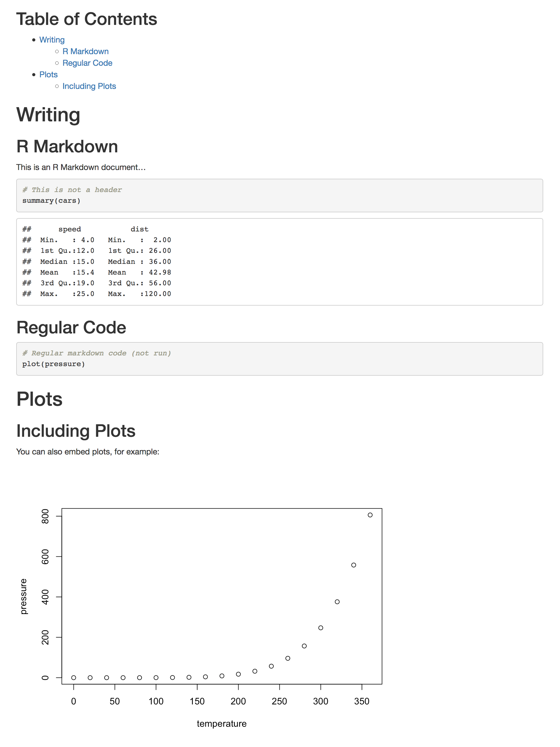
Task: Go to Including Plots link
Action: [x=89, y=86]
